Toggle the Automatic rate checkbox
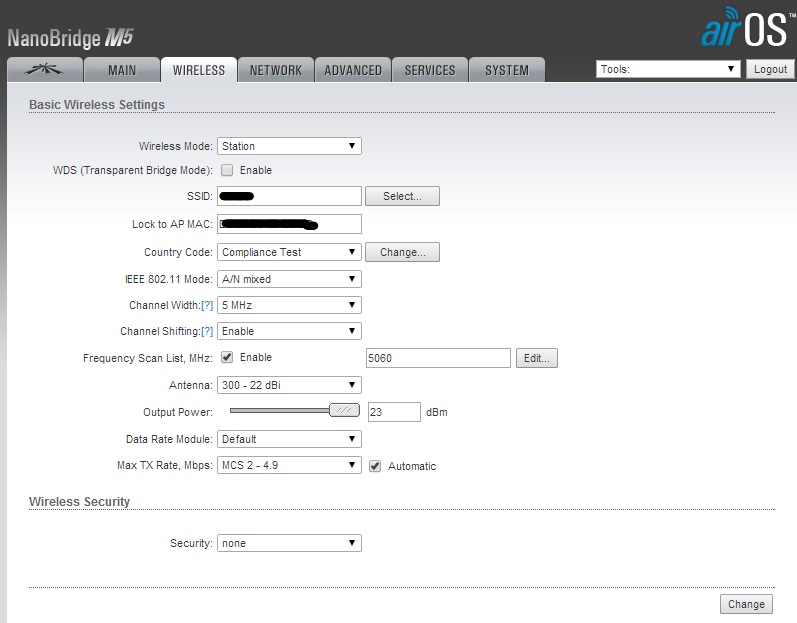The height and width of the screenshot is (623, 797). coord(375,466)
